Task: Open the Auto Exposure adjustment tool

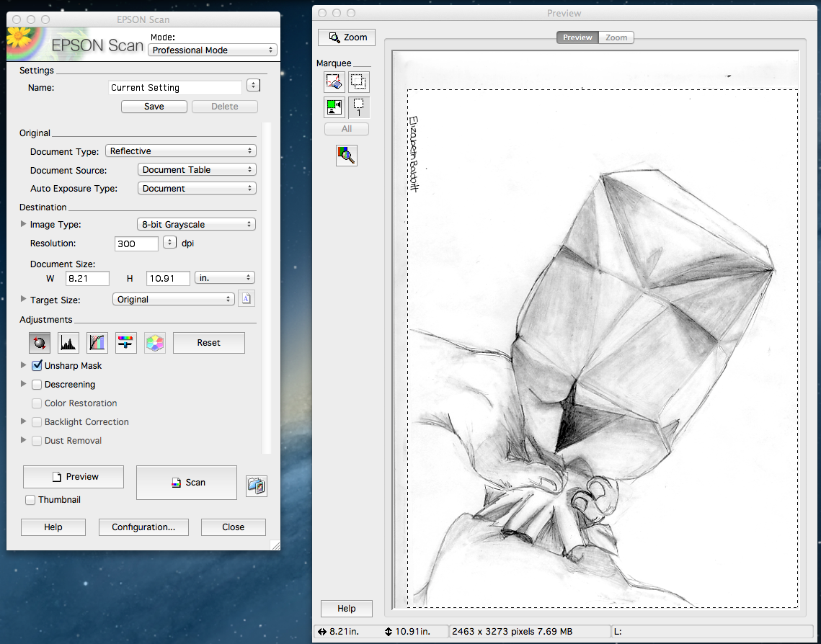Action: tap(40, 343)
